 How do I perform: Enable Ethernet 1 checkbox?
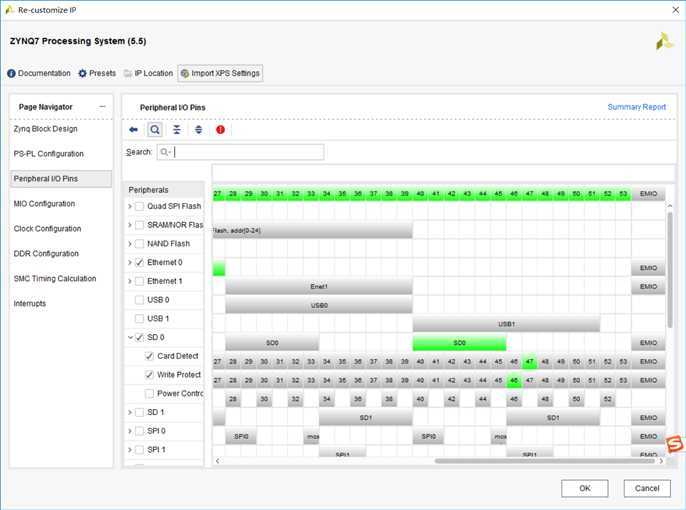(x=140, y=281)
